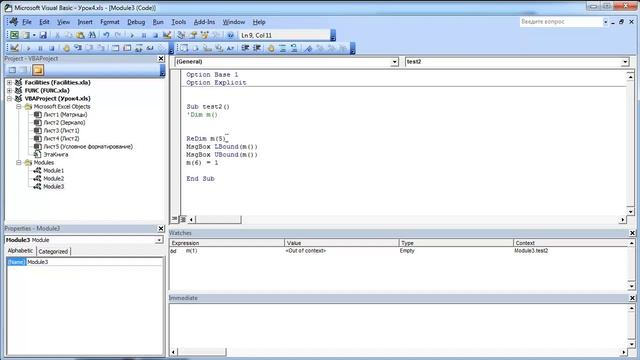This screenshot has width=640, height=360.
Task: Toggle Bookmark flag on Edit toolbar
Action: tap(308, 48)
